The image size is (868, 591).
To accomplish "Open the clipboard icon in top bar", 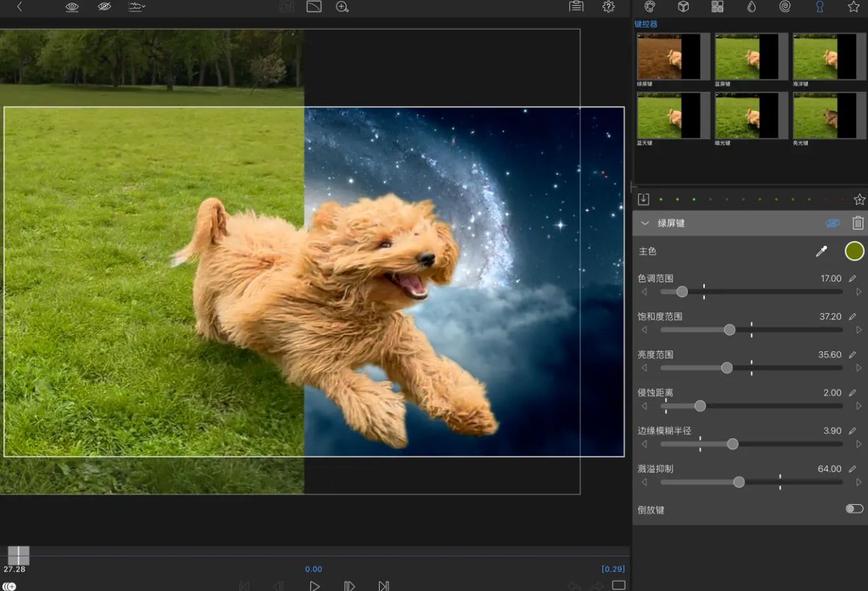I will coord(576,6).
